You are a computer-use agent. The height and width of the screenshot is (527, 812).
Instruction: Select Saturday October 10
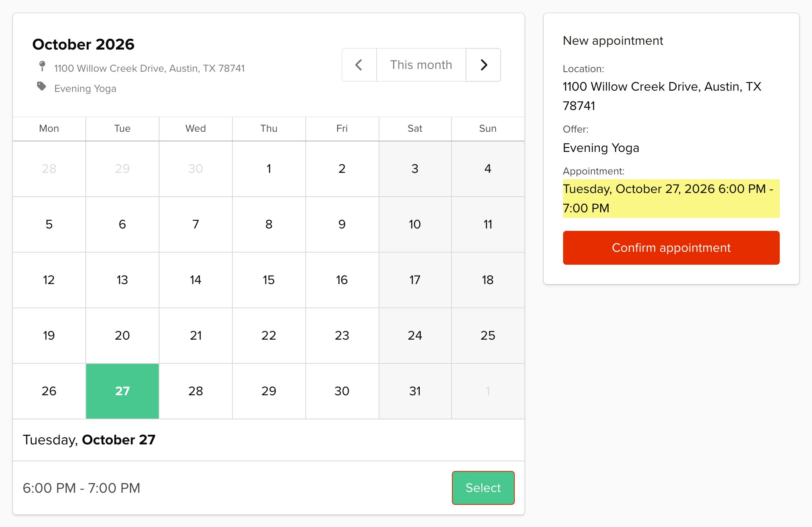pos(415,224)
